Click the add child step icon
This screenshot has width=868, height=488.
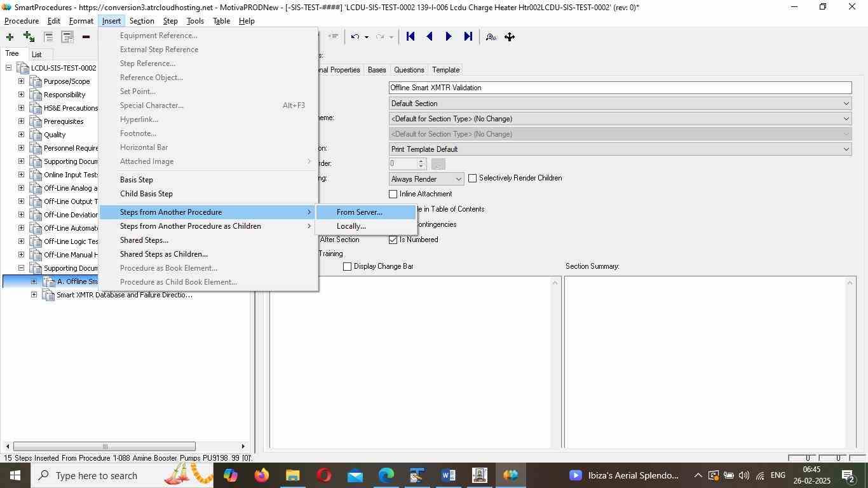click(x=29, y=37)
